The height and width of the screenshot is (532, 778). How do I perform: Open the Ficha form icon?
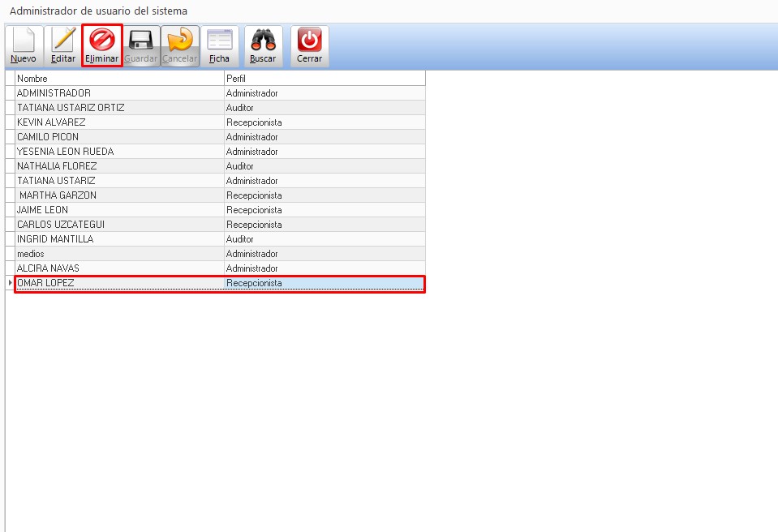click(x=219, y=41)
